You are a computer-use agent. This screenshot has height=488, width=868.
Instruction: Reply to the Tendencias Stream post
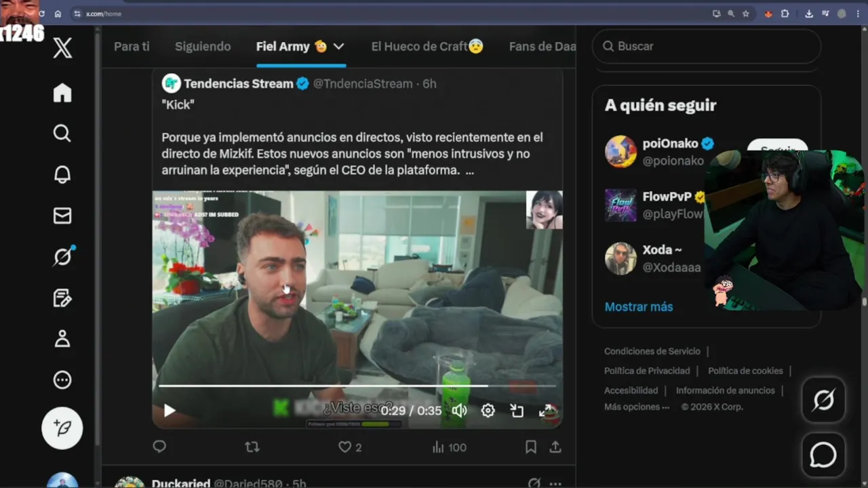(x=159, y=447)
